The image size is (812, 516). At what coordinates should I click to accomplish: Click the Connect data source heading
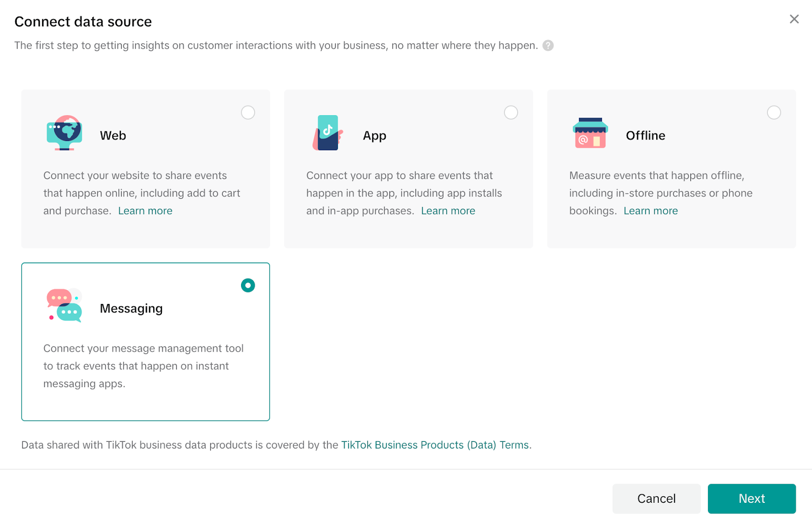point(83,22)
